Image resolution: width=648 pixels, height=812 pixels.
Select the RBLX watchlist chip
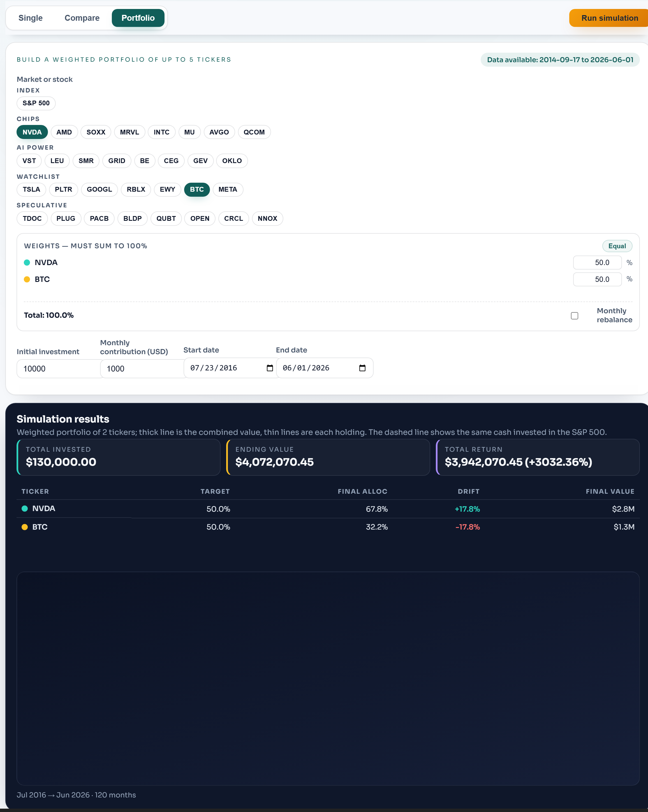tap(136, 189)
